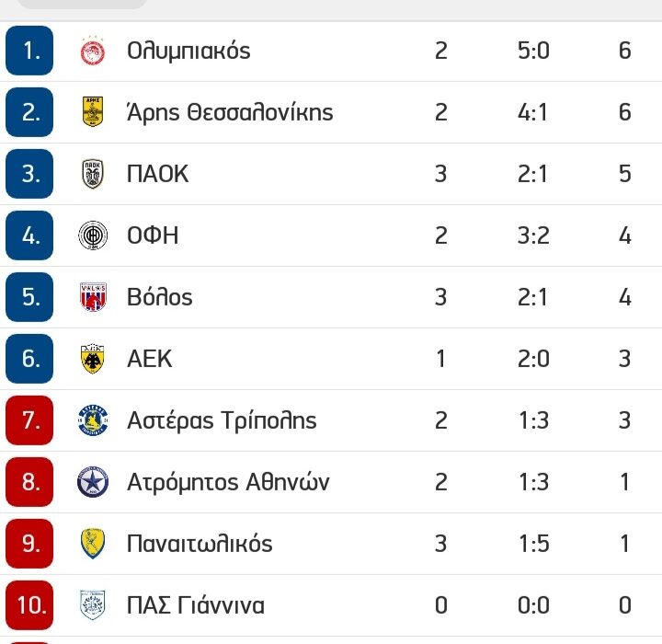Tap the ΑΕК yellow eagle logo

(x=93, y=359)
